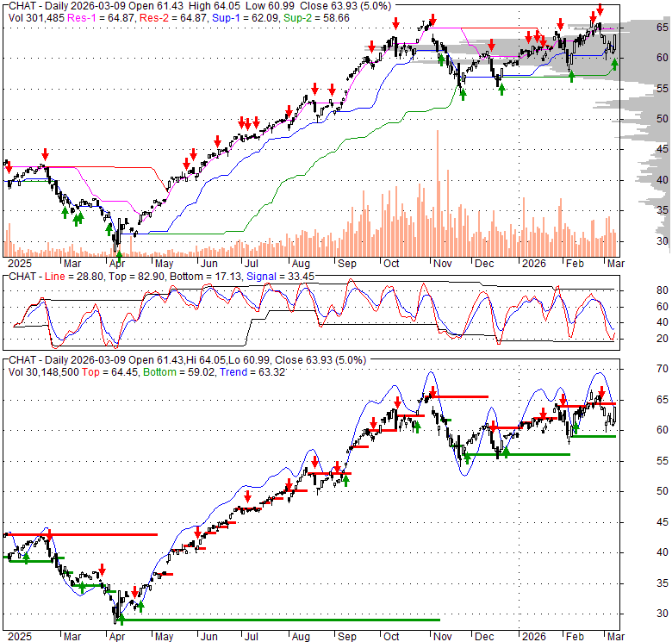Click the green buy arrow at April bottom in lower chart
Screen dimensions: 672x642
click(121, 618)
